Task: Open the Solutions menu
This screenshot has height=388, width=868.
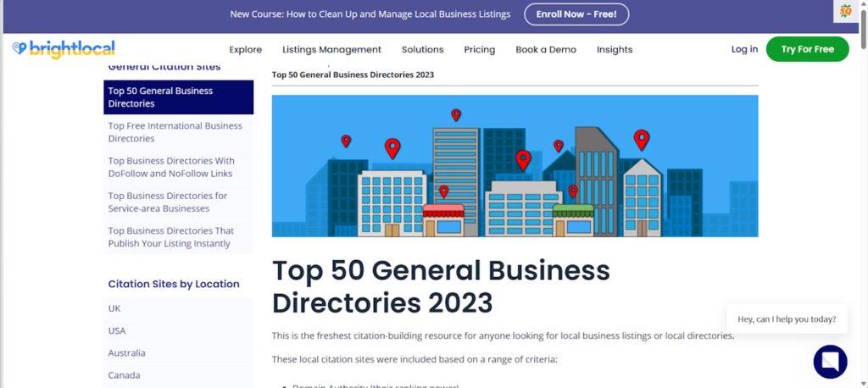Action: coord(422,49)
